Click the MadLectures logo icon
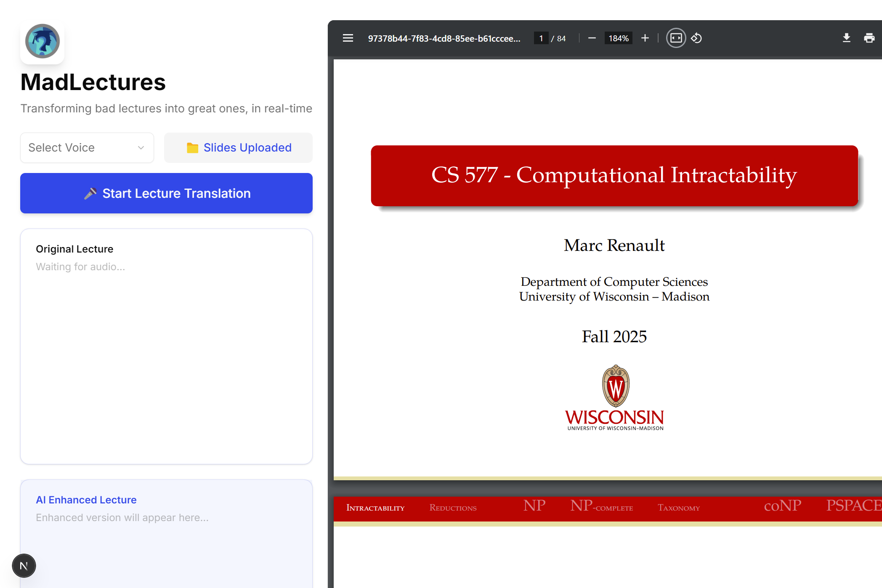The image size is (882, 588). tap(43, 42)
